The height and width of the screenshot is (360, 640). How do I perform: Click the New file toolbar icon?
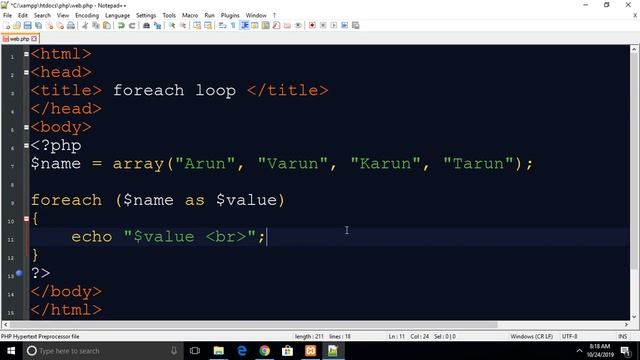[7, 25]
